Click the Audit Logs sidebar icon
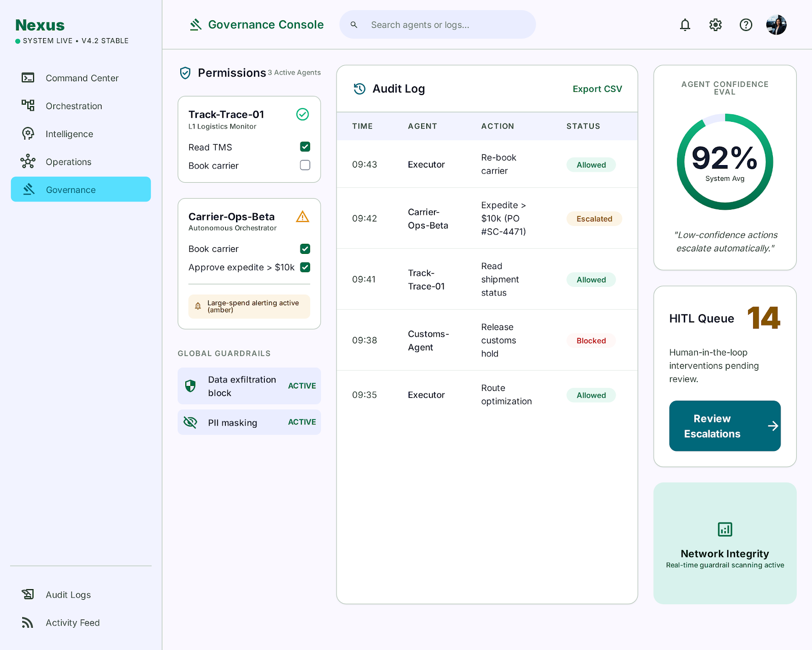The image size is (812, 650). pos(28,594)
